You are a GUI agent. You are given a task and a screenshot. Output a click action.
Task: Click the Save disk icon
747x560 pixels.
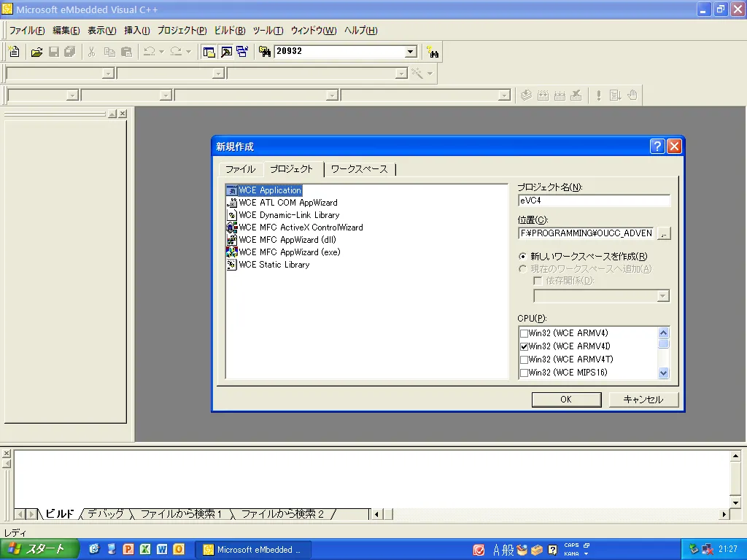coord(54,52)
